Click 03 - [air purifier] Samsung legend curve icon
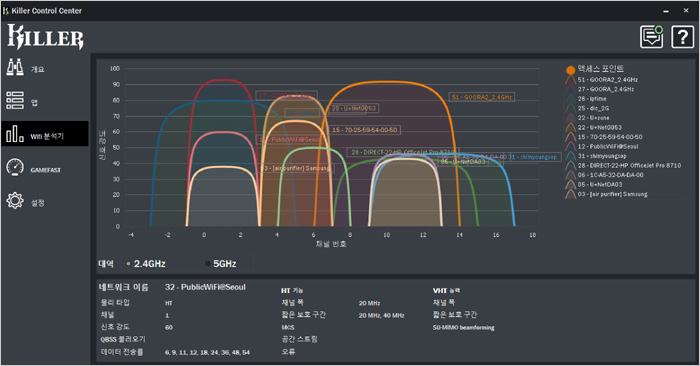The width and height of the screenshot is (700, 366). pyautogui.click(x=570, y=194)
